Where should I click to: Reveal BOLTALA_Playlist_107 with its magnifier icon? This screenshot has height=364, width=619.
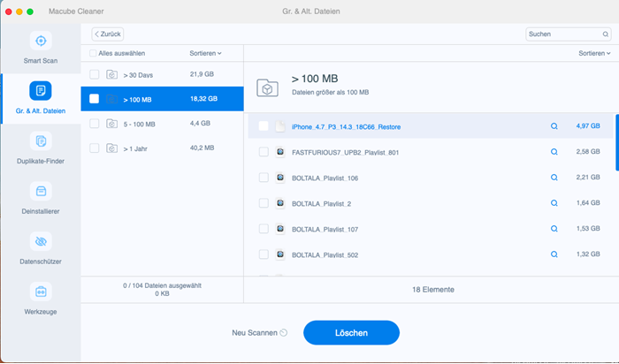pos(554,229)
